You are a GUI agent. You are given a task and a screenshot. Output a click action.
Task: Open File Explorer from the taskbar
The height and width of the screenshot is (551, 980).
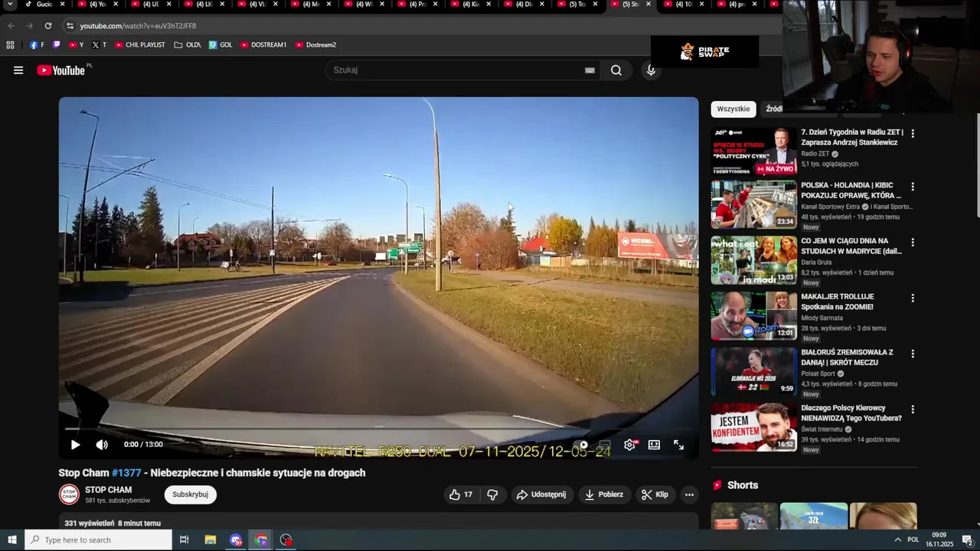211,540
